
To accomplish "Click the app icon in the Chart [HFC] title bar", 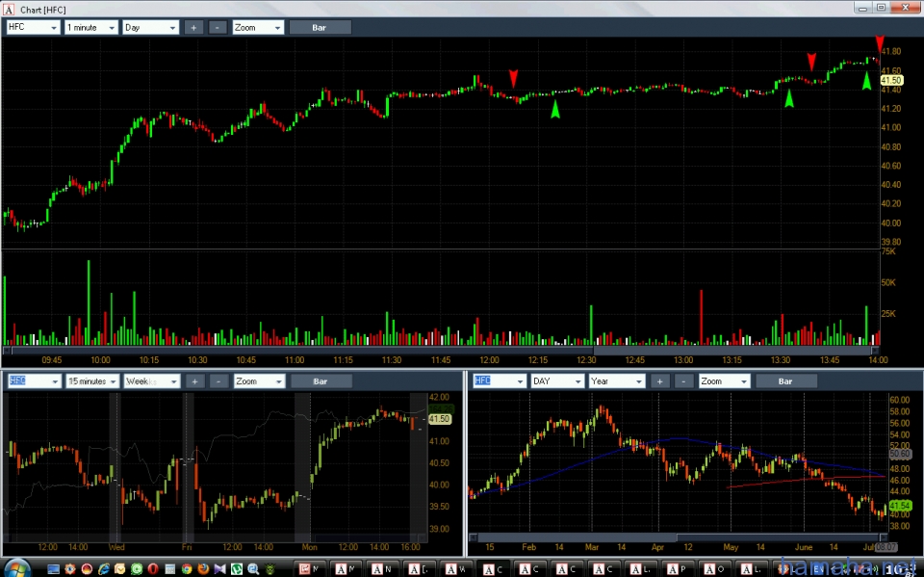I will coord(9,10).
